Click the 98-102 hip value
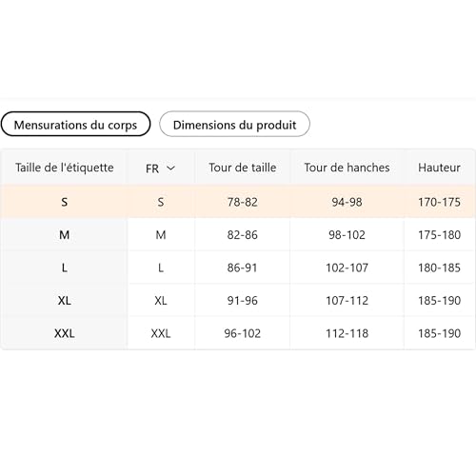The width and height of the screenshot is (476, 476). (x=347, y=235)
